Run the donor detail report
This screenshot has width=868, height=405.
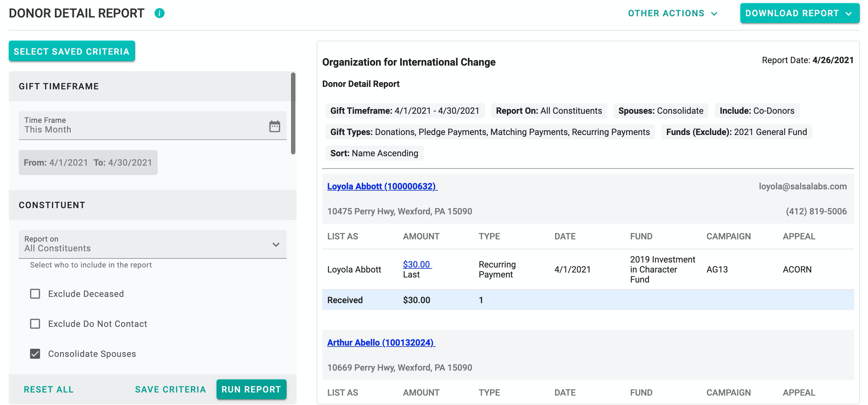(251, 389)
